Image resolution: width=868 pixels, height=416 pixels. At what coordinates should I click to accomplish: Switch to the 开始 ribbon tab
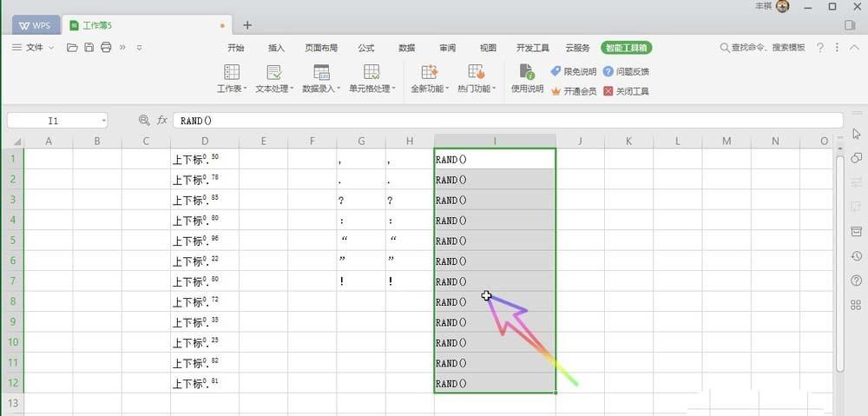[236, 48]
